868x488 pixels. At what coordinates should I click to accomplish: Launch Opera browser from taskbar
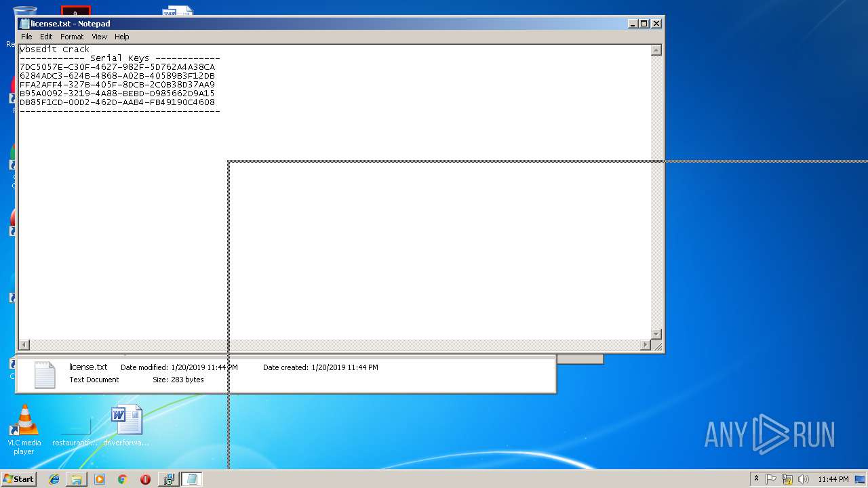pyautogui.click(x=145, y=479)
